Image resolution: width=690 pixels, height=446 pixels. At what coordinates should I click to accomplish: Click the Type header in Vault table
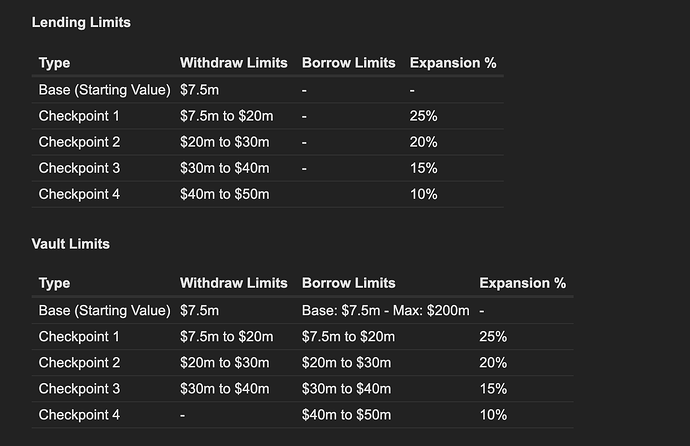(54, 283)
